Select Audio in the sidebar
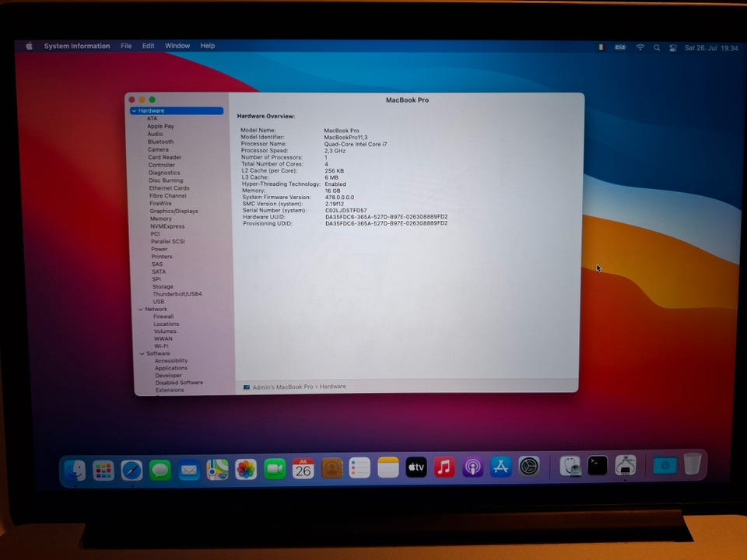Image resolution: width=747 pixels, height=560 pixels. click(x=155, y=135)
